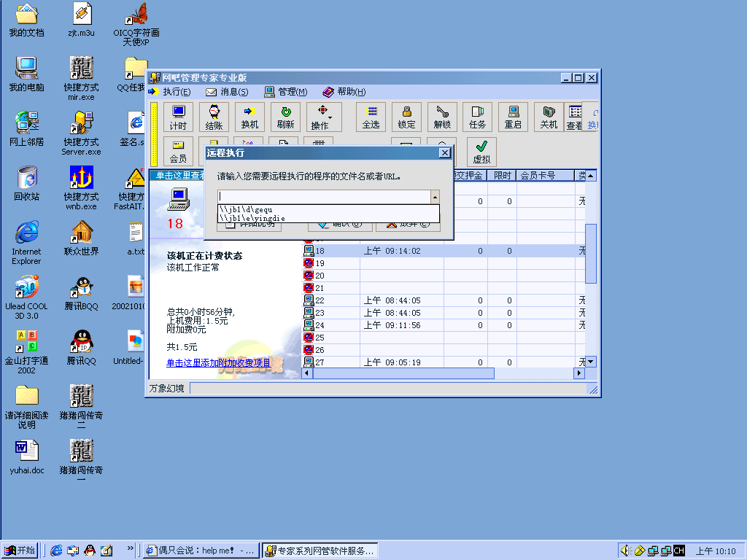This screenshot has height=560, width=747.
Task: Click the 结账 (checkout) toolbar icon
Action: 214,117
